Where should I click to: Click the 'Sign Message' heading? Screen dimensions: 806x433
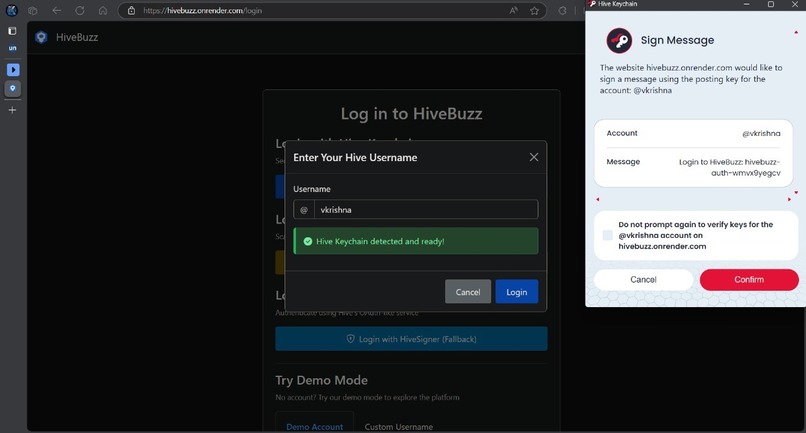pyautogui.click(x=677, y=40)
